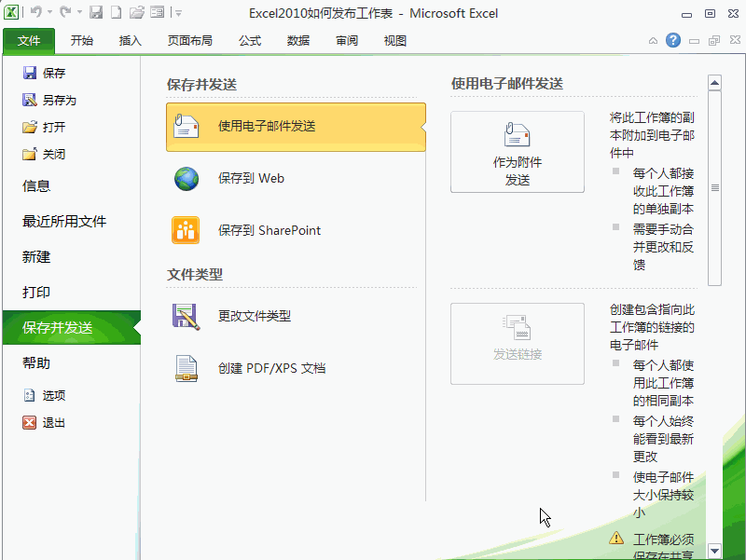Click the globe icon for 保存到 Web
Screen dimensions: 746x560
pos(186,179)
